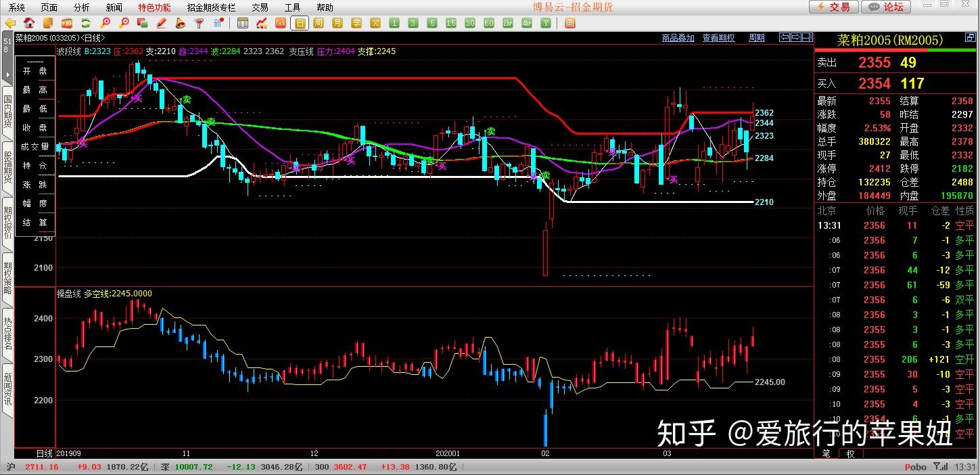Open the 特色功能 menu
Image resolution: width=980 pixels, height=475 pixels.
pos(154,7)
